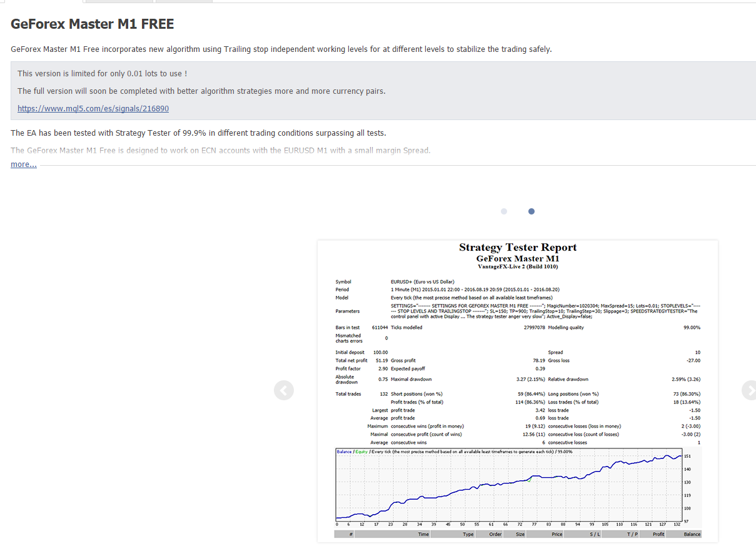The height and width of the screenshot is (556, 756).
Task: Click the 'Modelling quality' label
Action: click(567, 328)
